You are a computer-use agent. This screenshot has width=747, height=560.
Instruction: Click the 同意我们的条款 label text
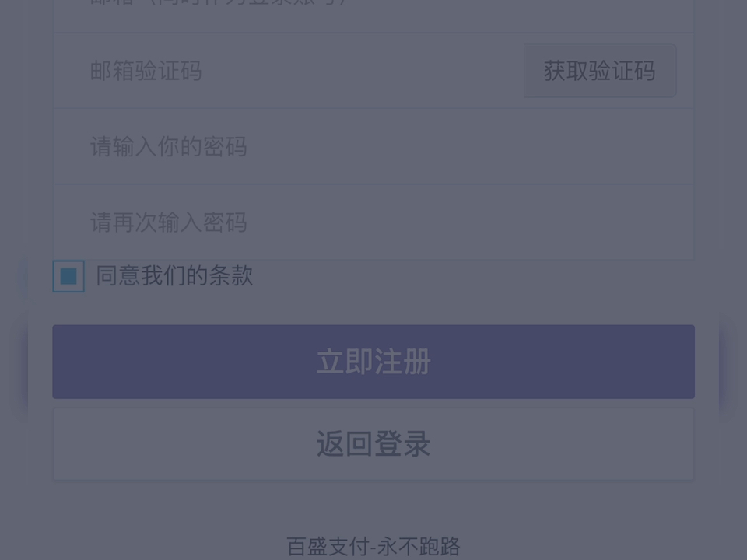click(174, 275)
